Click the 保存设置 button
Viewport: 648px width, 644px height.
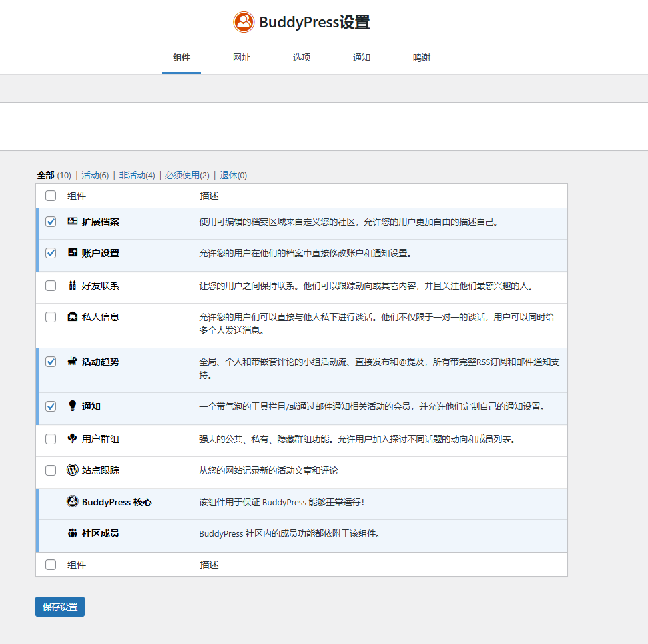pos(60,607)
